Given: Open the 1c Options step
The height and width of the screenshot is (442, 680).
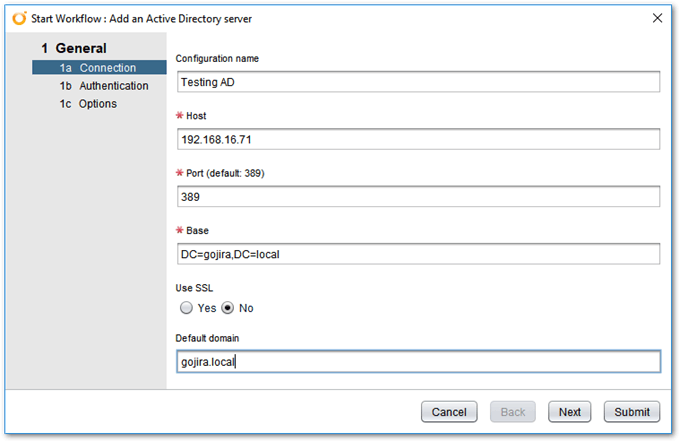Looking at the screenshot, I should tap(88, 104).
